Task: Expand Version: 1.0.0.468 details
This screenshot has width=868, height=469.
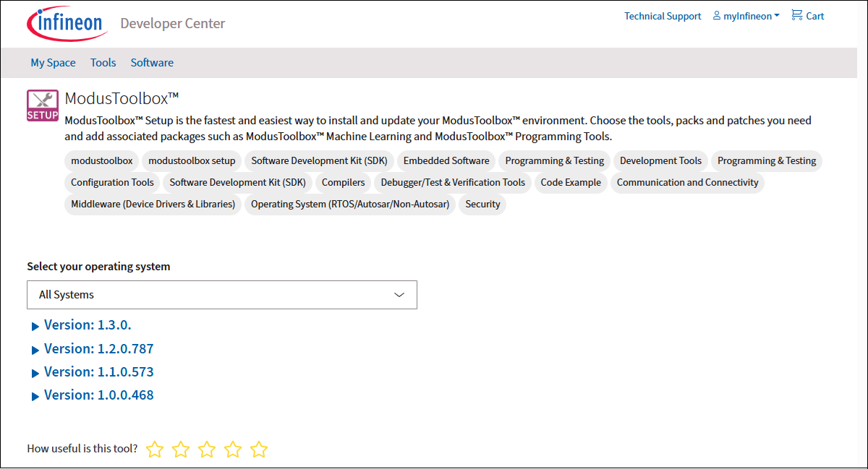Action: (x=93, y=395)
